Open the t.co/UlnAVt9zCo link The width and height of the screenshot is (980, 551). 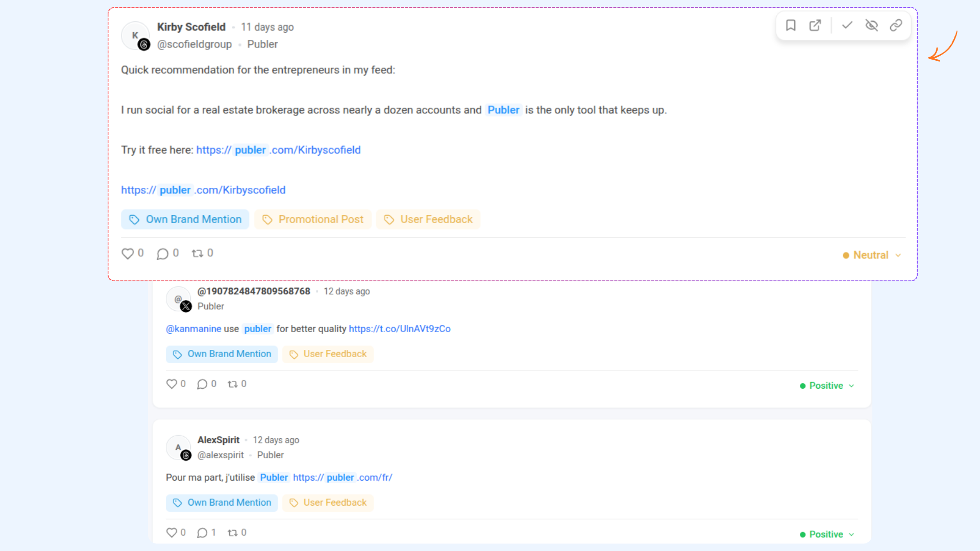(x=400, y=329)
